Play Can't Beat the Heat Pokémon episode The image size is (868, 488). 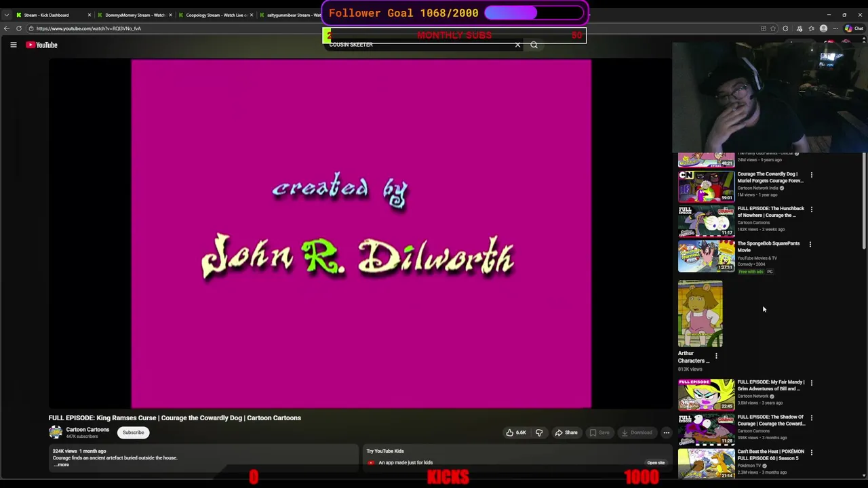tap(706, 464)
